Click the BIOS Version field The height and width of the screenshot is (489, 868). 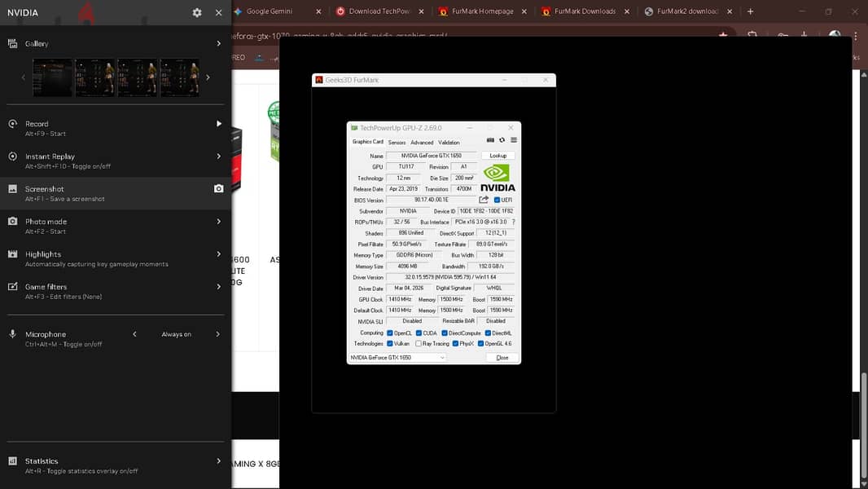click(x=432, y=200)
